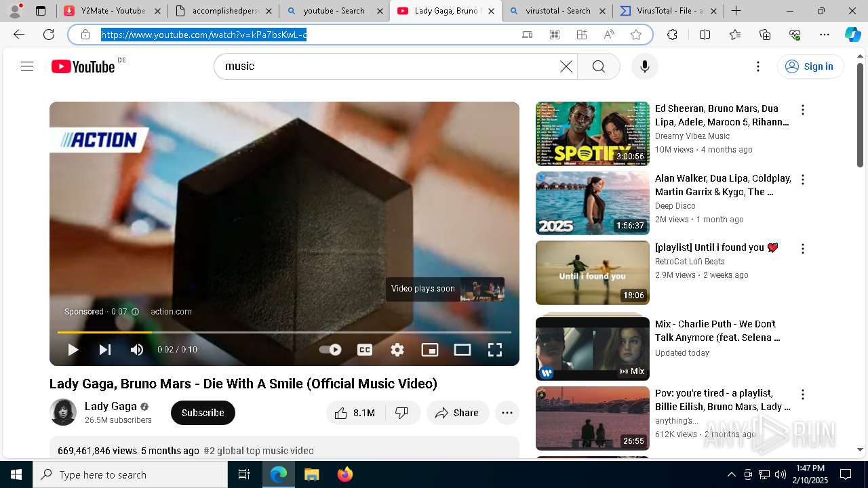
Task: Click the YouTube logo
Action: pos(83,66)
